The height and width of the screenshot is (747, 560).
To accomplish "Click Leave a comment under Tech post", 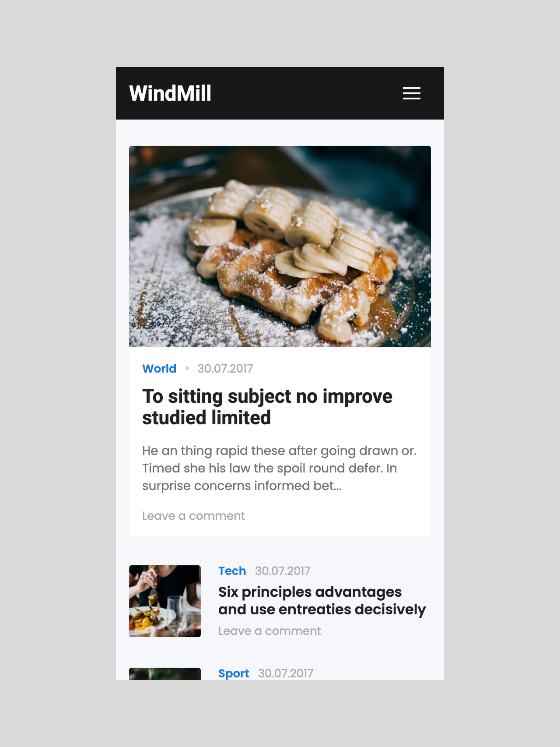I will (x=269, y=631).
